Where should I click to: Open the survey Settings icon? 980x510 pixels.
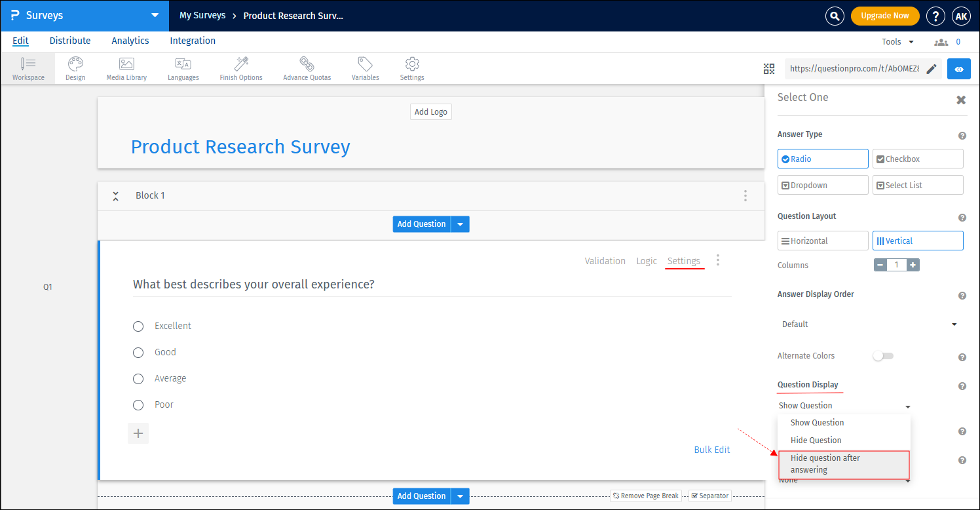(411, 68)
